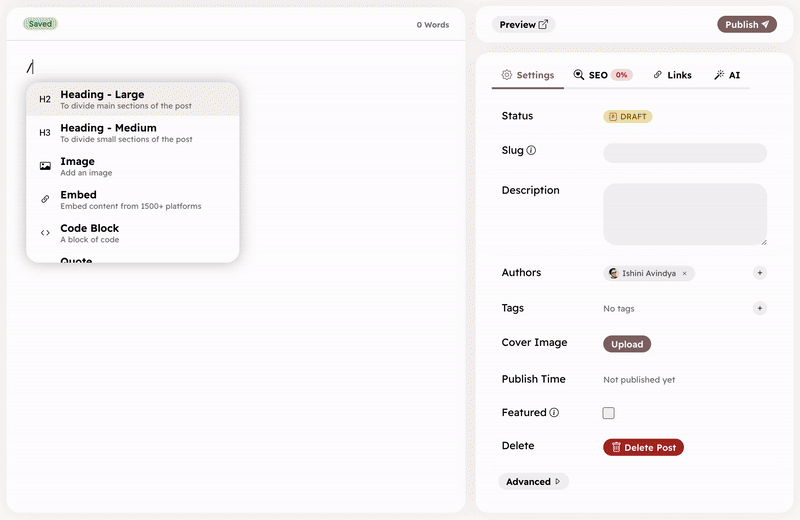
Task: Open the Links tab
Action: pos(672,75)
